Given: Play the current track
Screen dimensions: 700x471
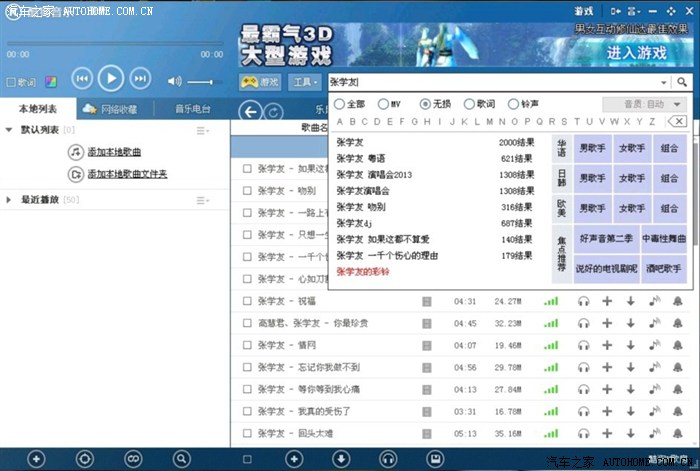Looking at the screenshot, I should click(111, 79).
